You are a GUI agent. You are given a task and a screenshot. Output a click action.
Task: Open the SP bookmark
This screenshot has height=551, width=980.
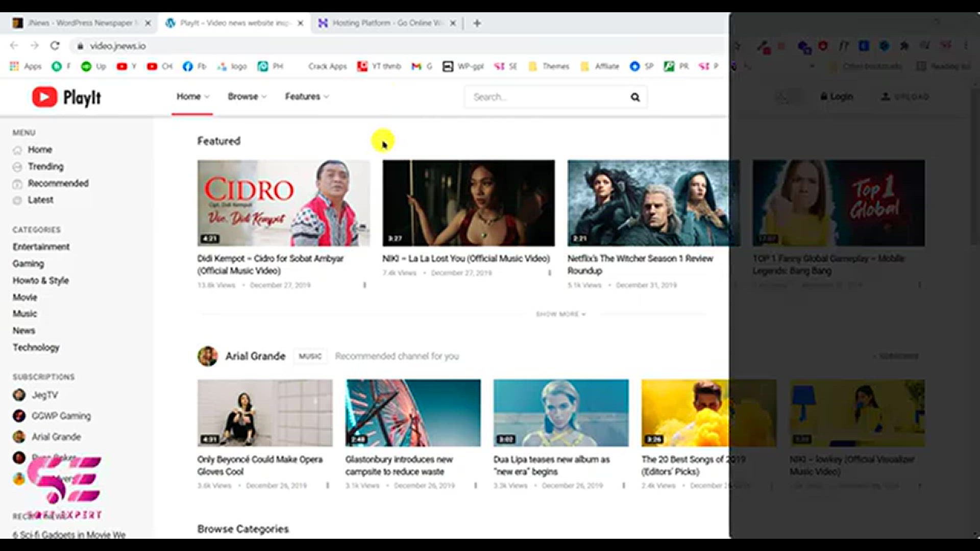[x=642, y=66]
